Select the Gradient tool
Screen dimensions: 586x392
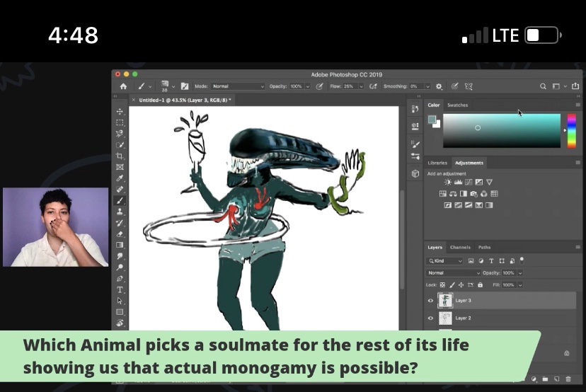[120, 245]
